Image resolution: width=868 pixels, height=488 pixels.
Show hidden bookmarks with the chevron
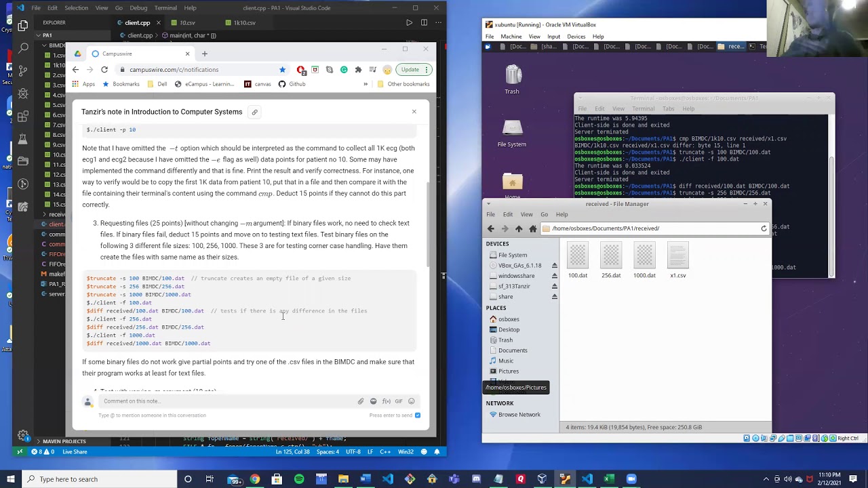click(x=366, y=84)
